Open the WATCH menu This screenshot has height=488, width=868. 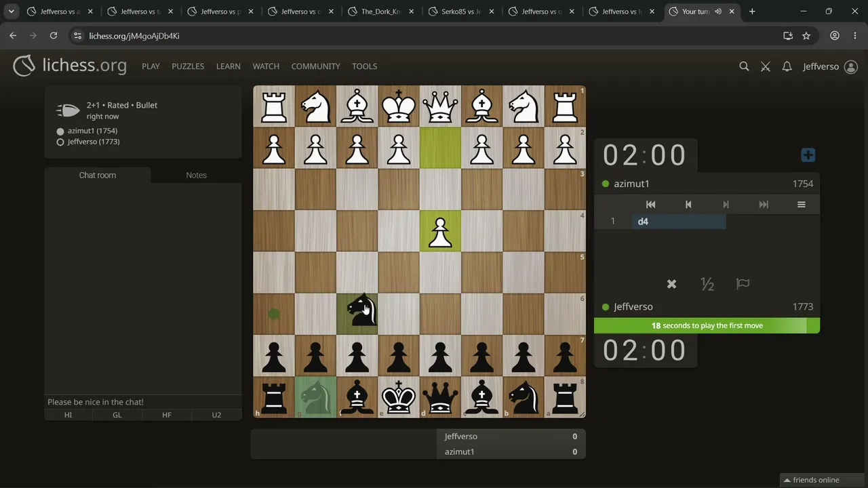coord(266,66)
